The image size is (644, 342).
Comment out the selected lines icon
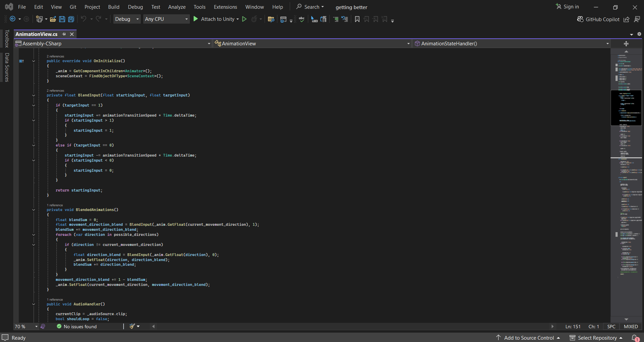click(x=336, y=19)
